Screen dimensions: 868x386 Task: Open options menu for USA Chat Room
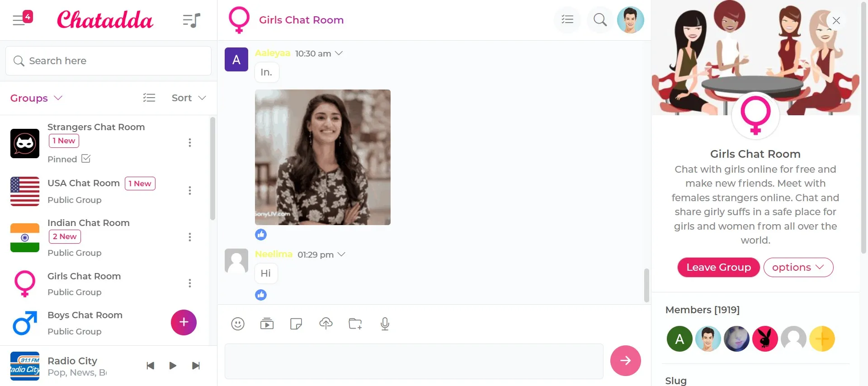coord(190,191)
